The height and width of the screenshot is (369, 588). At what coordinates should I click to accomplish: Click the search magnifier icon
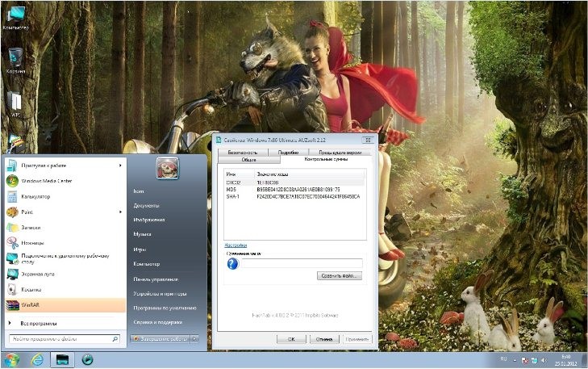click(115, 338)
